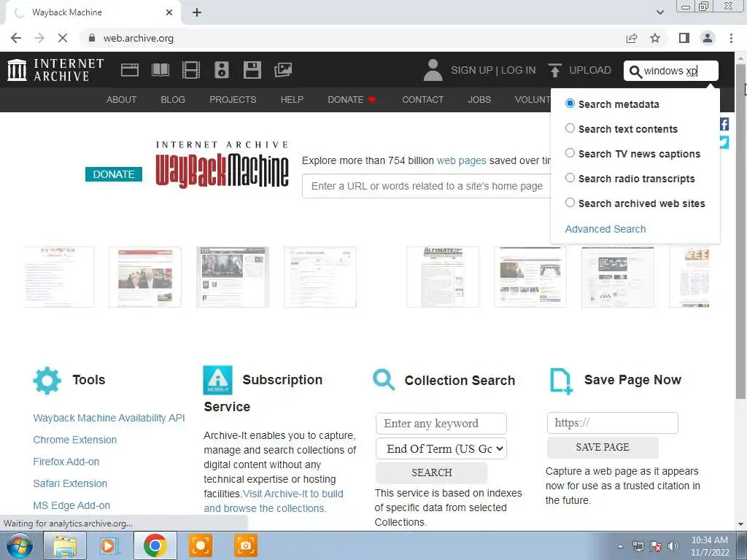Screen dimensions: 747x560
Task: Open the BLOG menu item
Action: (x=173, y=99)
